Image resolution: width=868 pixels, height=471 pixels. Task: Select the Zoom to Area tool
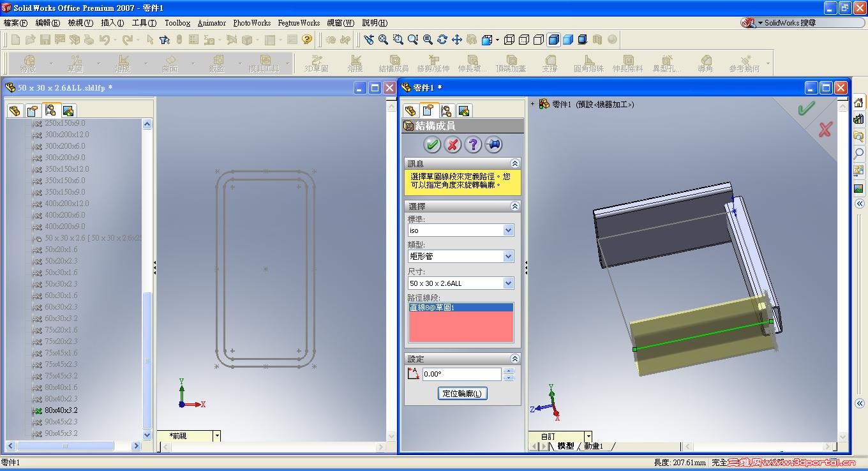tap(398, 40)
